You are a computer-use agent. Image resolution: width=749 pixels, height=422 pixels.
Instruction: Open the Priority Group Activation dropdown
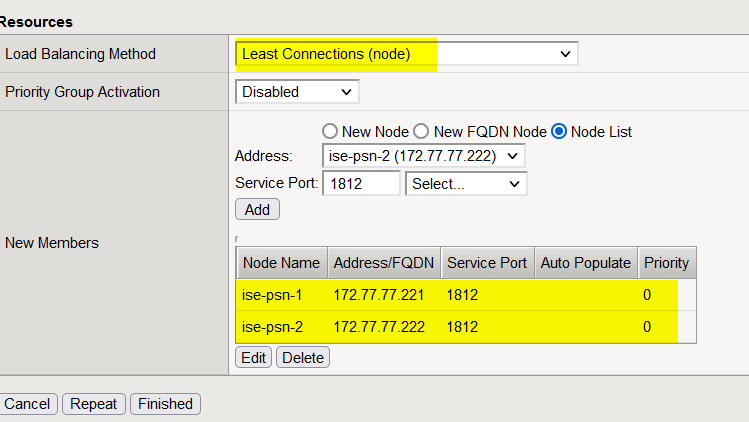[x=297, y=92]
